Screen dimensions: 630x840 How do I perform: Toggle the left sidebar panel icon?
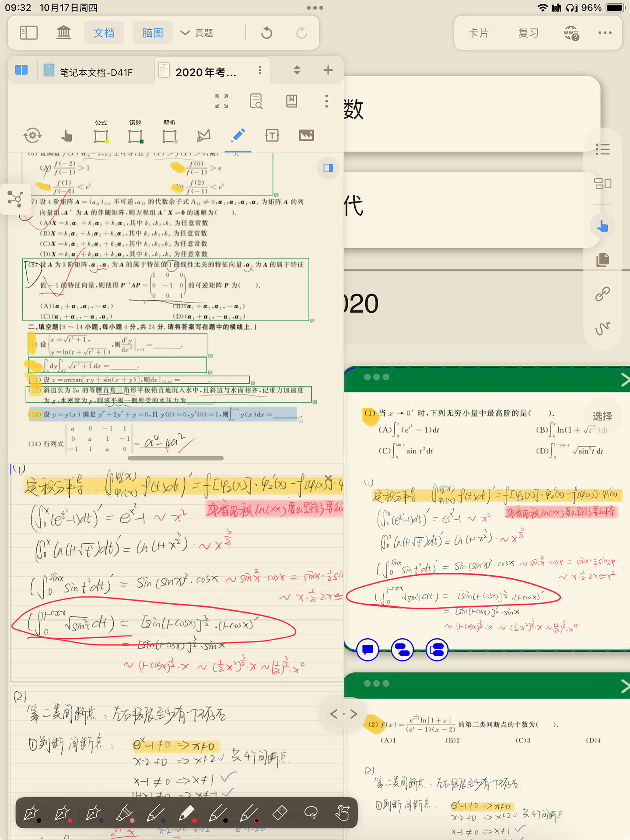tap(29, 33)
